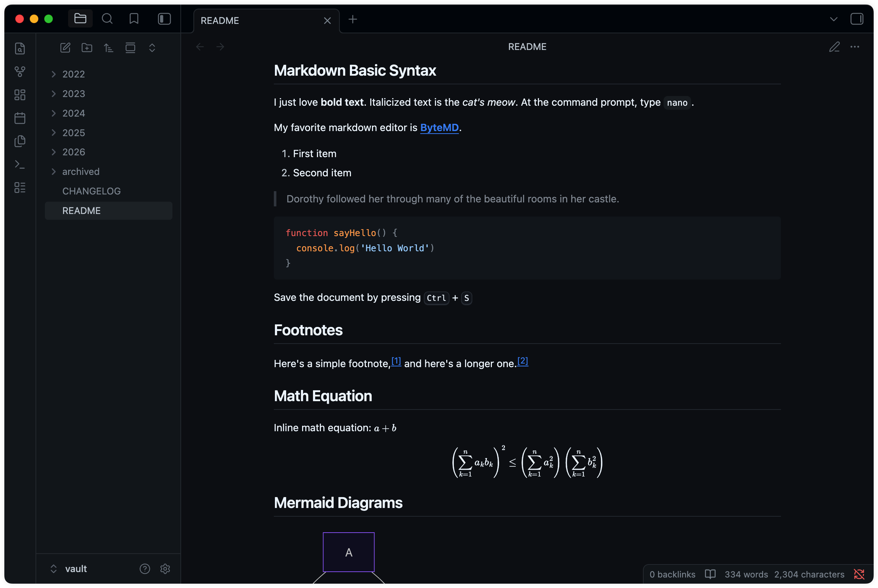Click the Math Equation heading
This screenshot has height=588, width=878.
point(323,396)
